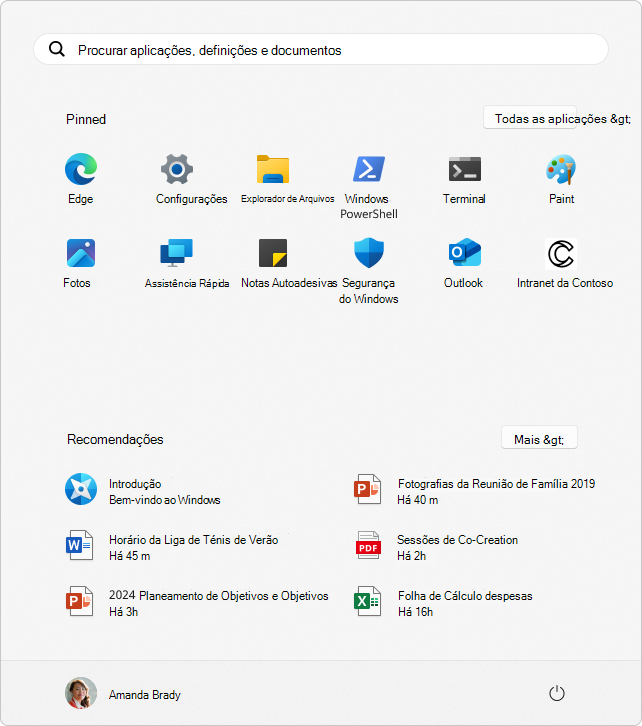
Task: Open Todas as aplicações list
Action: pyautogui.click(x=530, y=118)
